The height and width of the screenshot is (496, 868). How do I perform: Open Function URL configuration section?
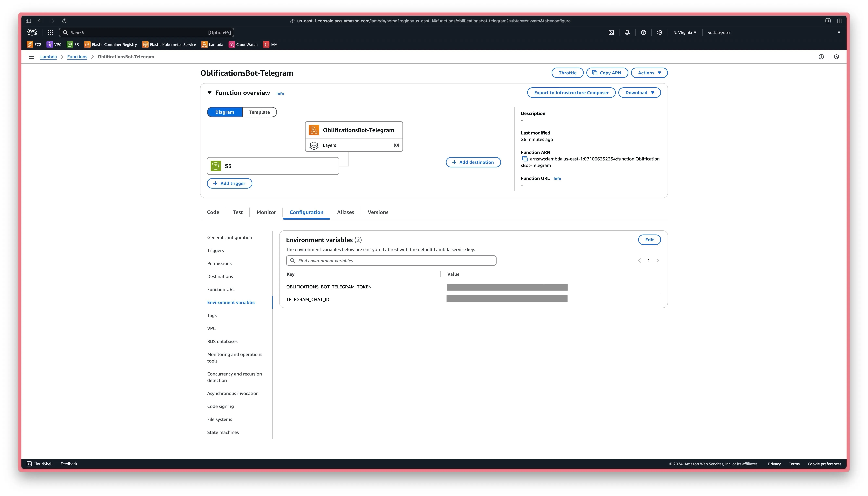(x=221, y=289)
